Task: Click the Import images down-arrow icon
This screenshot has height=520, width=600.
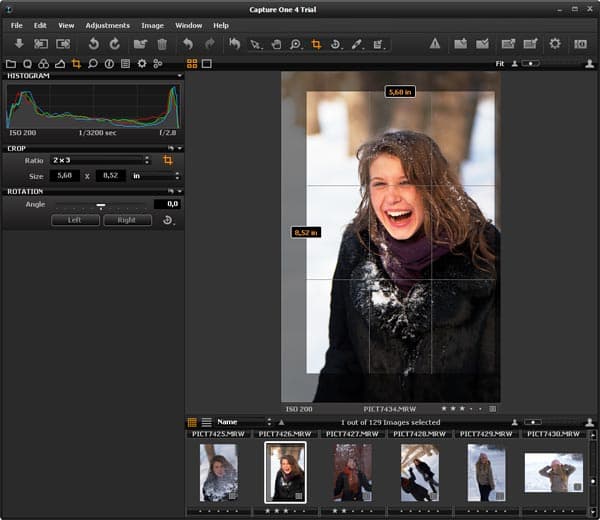Action: [x=19, y=44]
